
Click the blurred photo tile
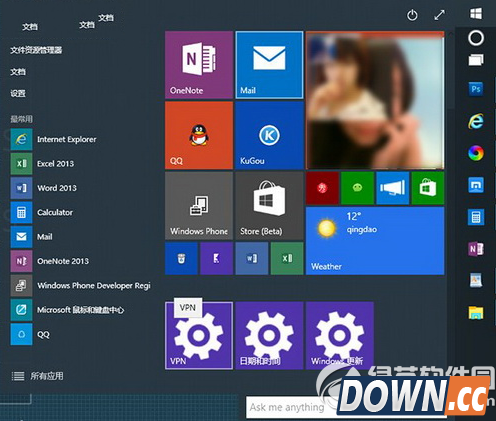pyautogui.click(x=375, y=100)
